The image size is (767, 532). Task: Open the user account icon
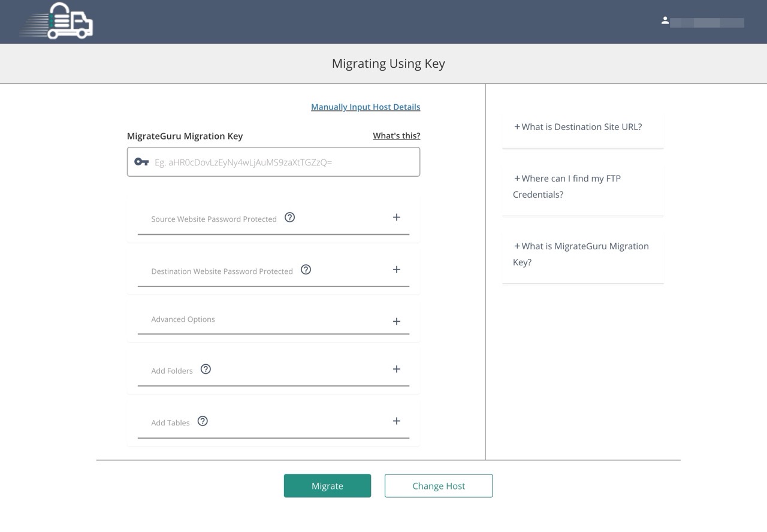665,20
